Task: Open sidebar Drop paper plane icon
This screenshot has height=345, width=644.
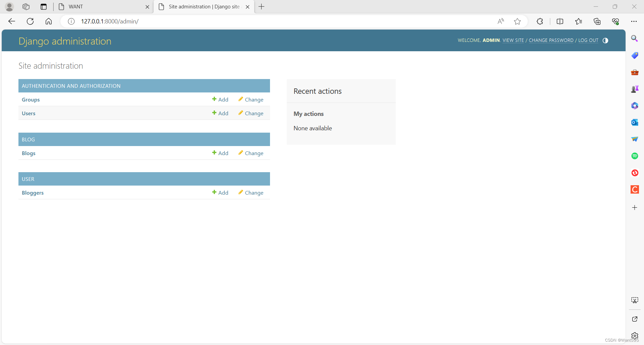Action: [635, 139]
